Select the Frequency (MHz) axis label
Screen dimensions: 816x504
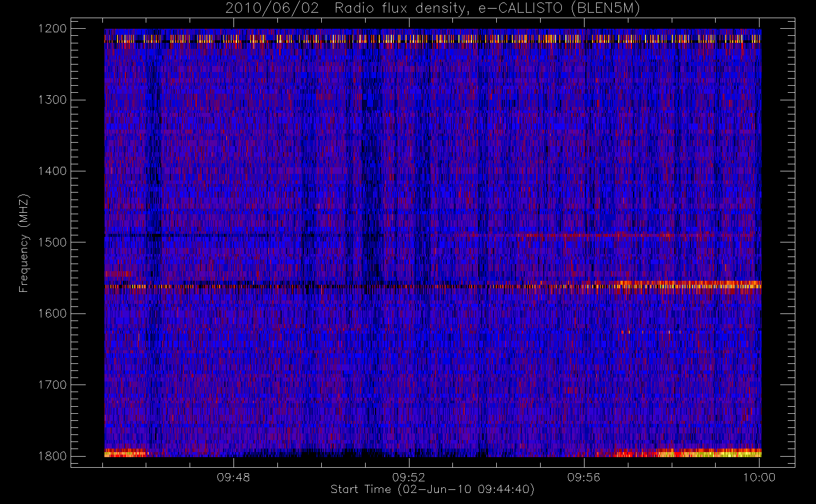pos(23,243)
